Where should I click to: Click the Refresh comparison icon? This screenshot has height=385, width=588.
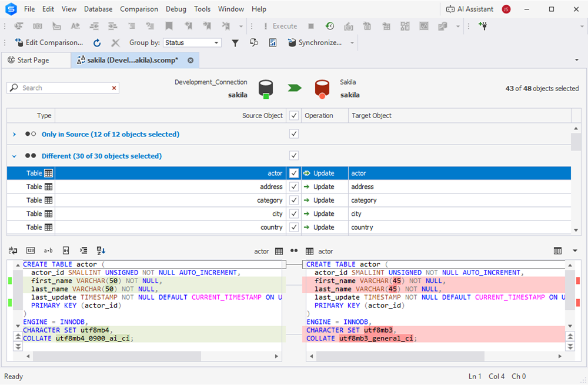point(97,43)
